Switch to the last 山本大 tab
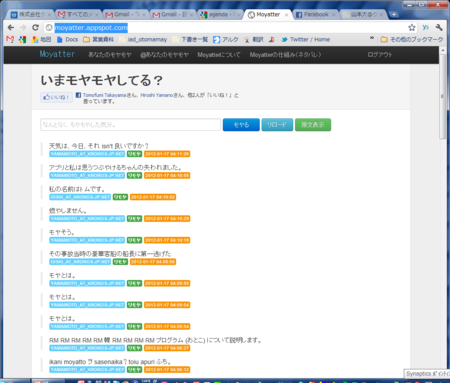 [x=363, y=15]
